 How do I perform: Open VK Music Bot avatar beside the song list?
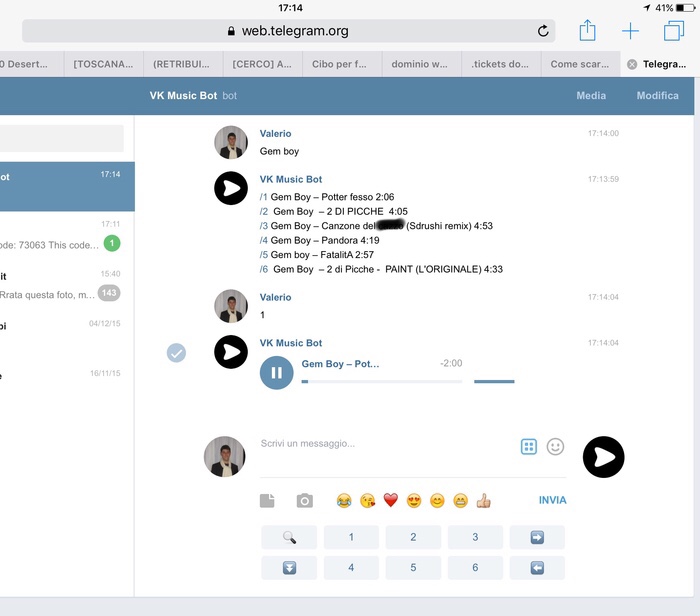231,188
